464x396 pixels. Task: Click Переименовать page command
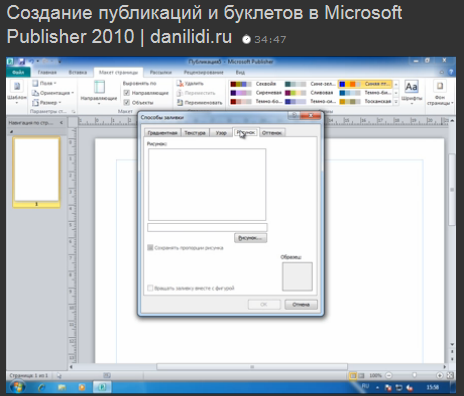pos(200,103)
